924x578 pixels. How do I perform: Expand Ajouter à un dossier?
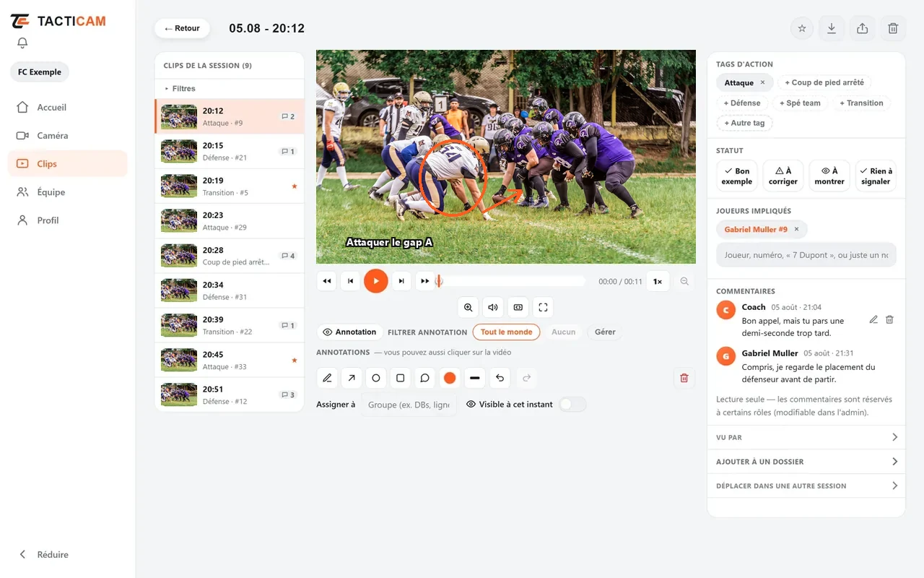click(806, 462)
